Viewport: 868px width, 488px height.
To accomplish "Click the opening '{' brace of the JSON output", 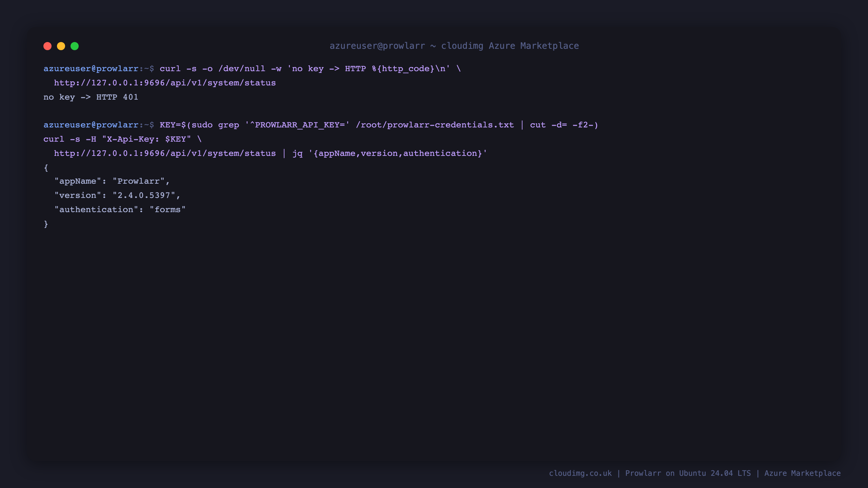I will tap(46, 168).
